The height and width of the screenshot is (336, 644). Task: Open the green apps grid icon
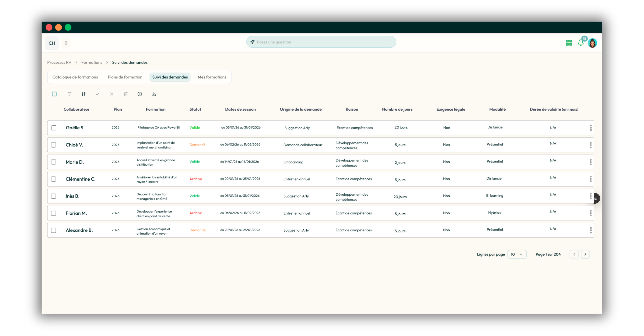tap(569, 43)
